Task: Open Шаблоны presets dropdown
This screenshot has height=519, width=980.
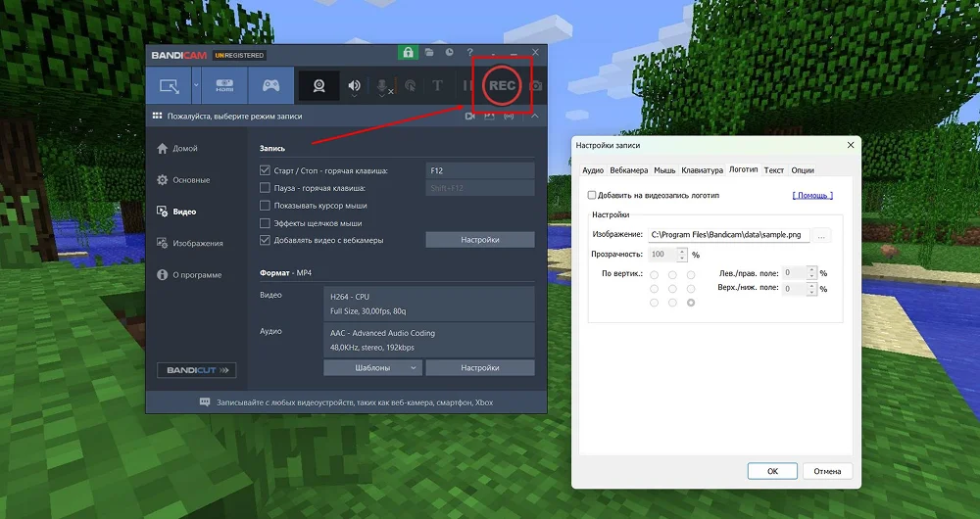Action: [372, 368]
